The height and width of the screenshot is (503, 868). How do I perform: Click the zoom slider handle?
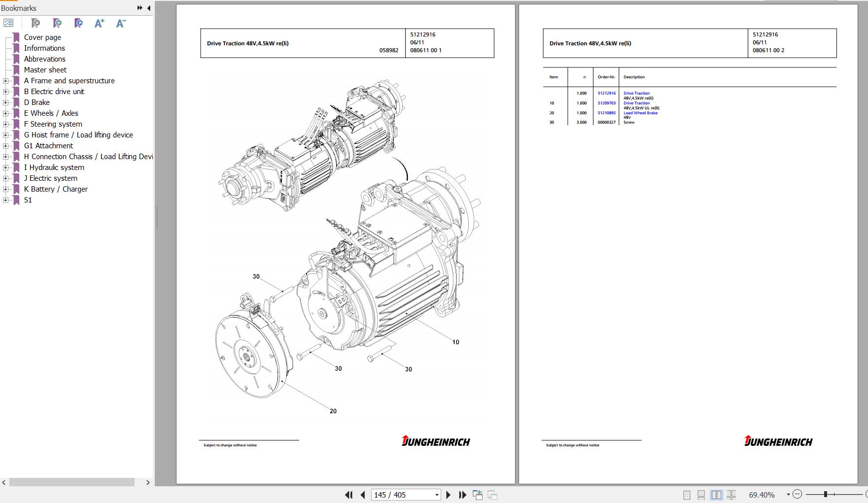click(825, 494)
